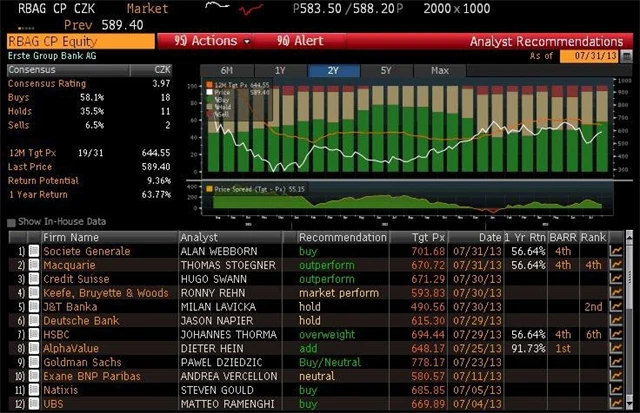Click the Alert button
Screen dimensions: 640x413
[x=299, y=42]
